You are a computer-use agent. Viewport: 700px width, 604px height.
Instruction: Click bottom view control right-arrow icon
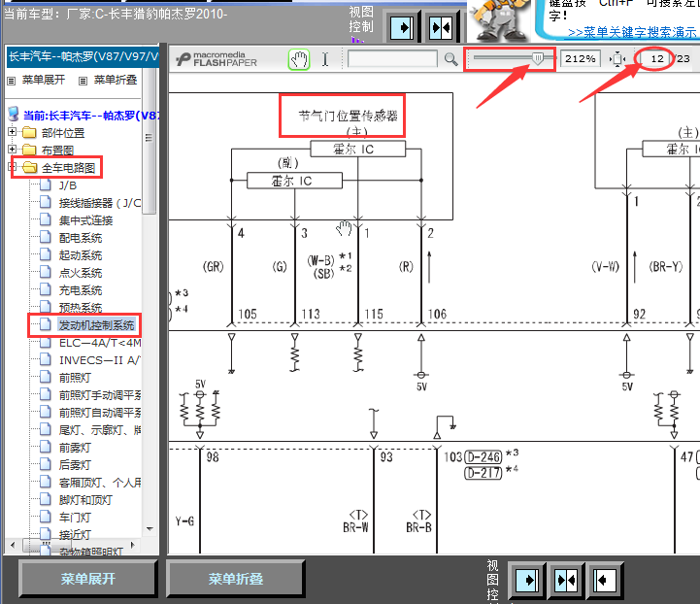527,581
